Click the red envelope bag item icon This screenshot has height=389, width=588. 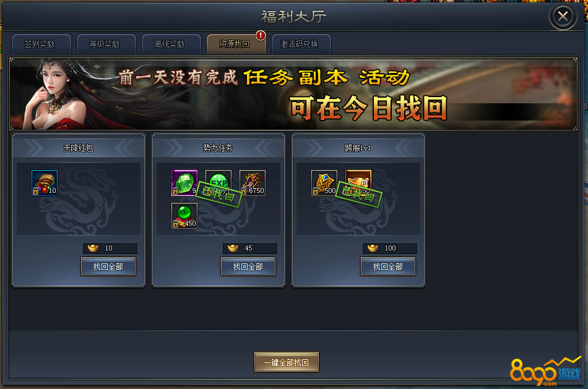click(45, 183)
